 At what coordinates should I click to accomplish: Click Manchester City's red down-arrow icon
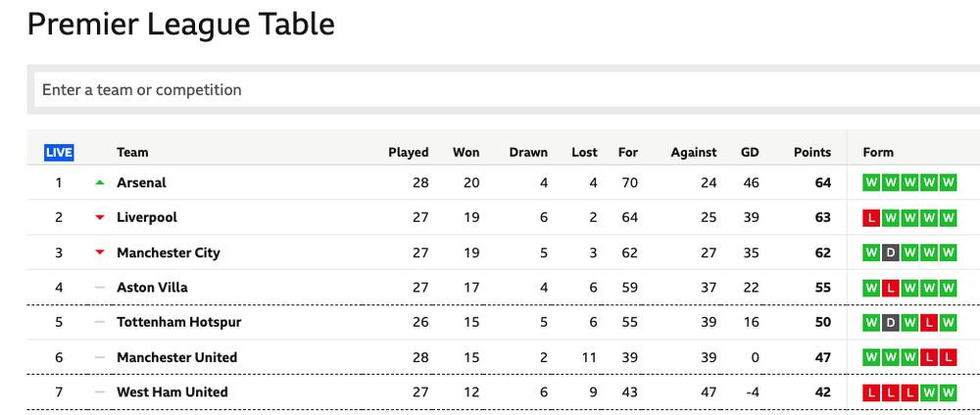[99, 253]
